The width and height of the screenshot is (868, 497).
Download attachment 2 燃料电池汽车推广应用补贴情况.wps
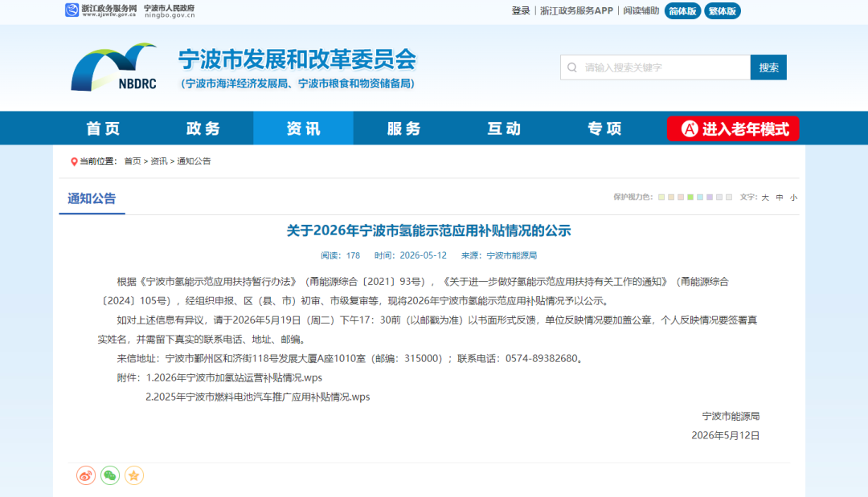coord(258,397)
